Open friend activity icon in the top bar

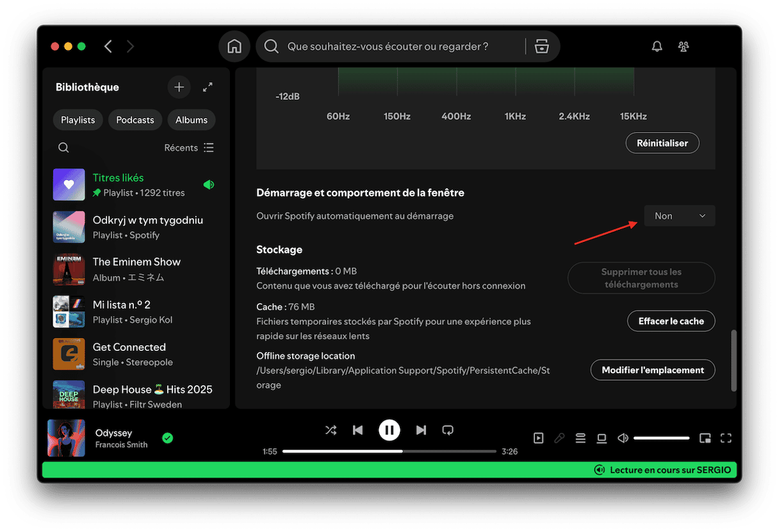684,46
